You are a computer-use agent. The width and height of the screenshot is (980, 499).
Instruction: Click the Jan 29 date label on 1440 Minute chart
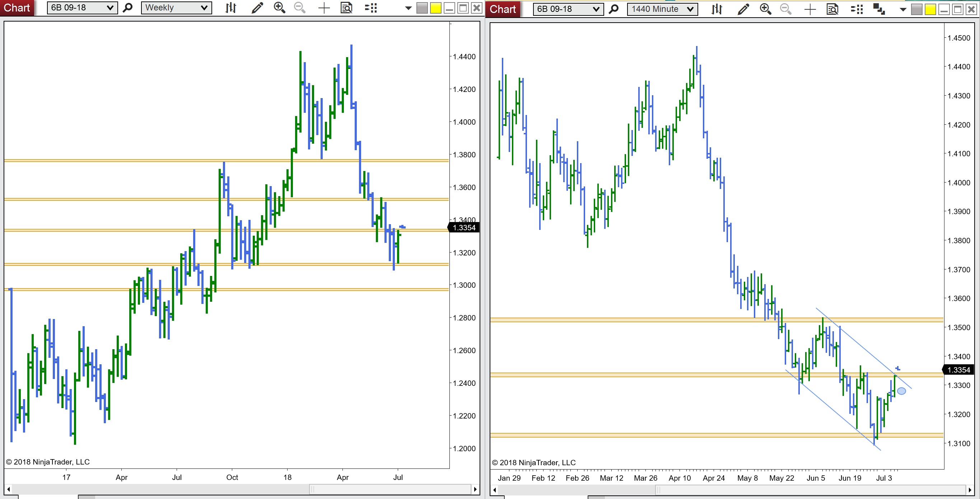click(x=509, y=478)
